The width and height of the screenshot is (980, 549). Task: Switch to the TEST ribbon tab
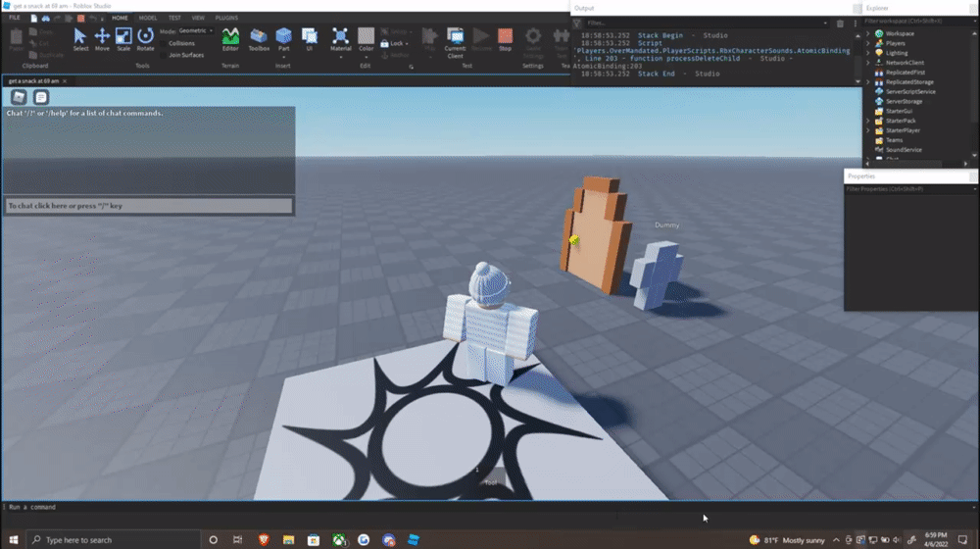175,18
